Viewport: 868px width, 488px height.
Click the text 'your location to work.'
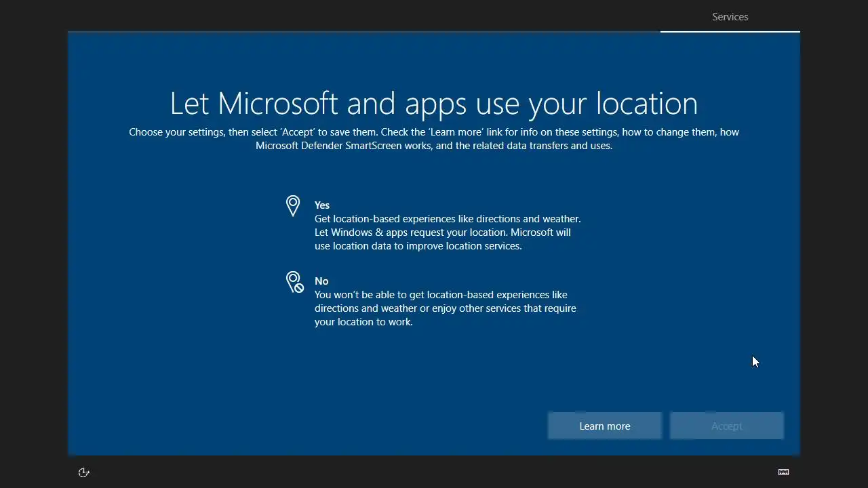click(363, 322)
